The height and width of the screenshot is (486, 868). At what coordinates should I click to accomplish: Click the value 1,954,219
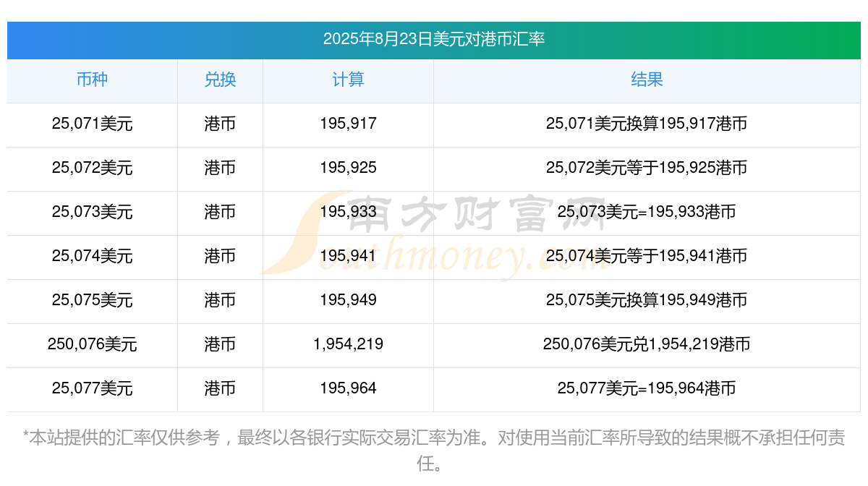(348, 344)
